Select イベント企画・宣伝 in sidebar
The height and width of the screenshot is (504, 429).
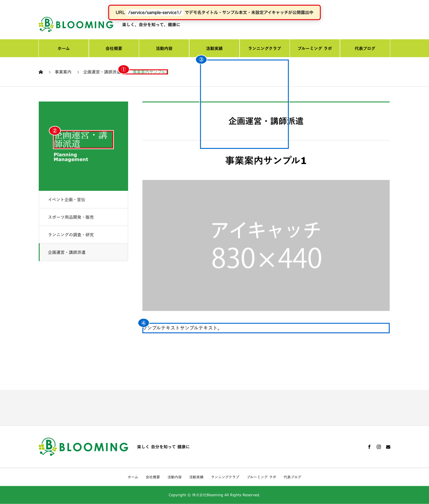(83, 199)
